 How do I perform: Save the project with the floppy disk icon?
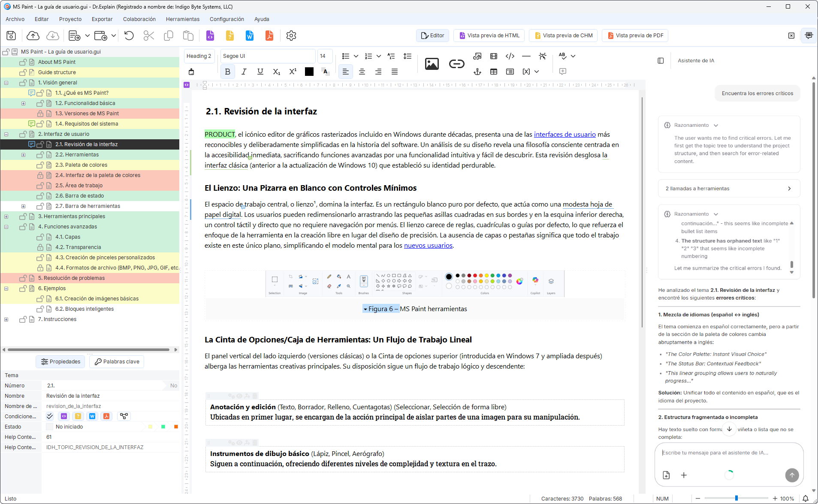[x=12, y=36]
